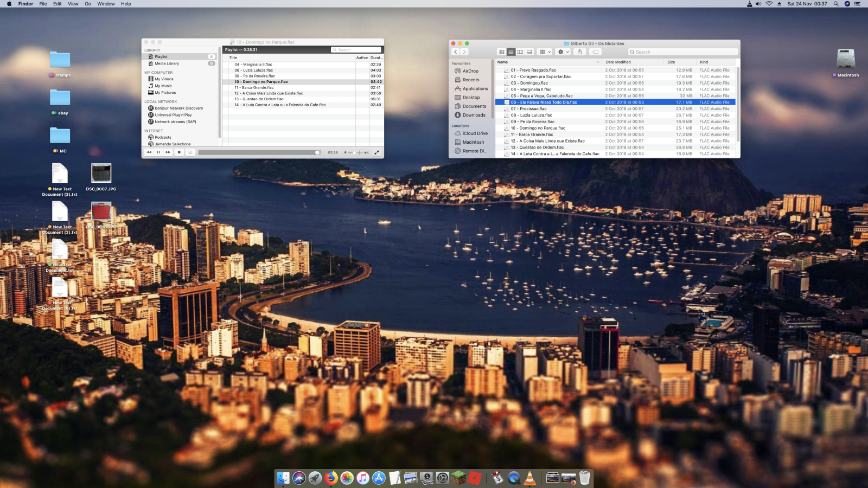
Task: Switch Finder to list view
Action: pyautogui.click(x=511, y=52)
